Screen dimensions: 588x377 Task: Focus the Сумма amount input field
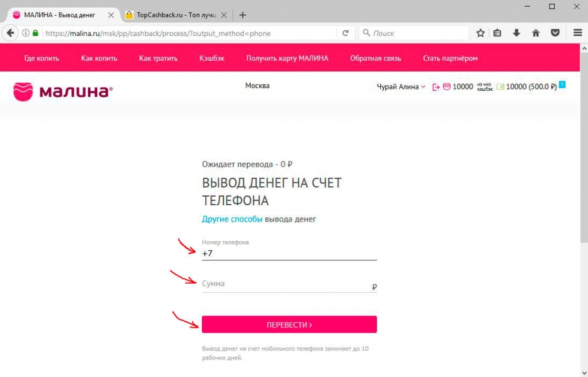coord(289,284)
